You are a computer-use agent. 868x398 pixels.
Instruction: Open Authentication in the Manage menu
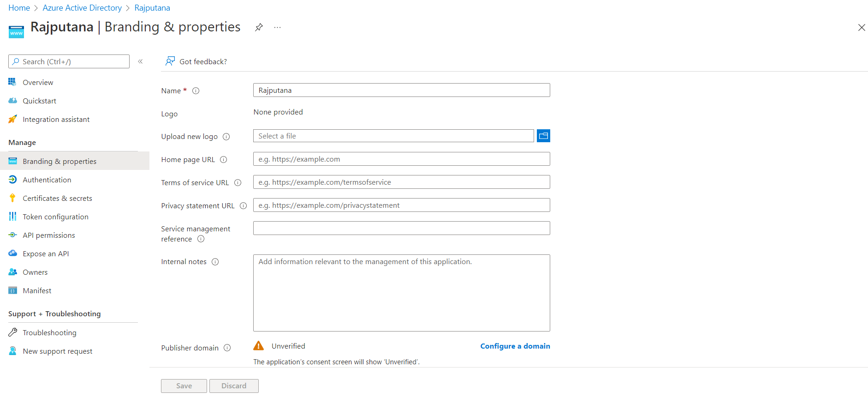tap(47, 180)
